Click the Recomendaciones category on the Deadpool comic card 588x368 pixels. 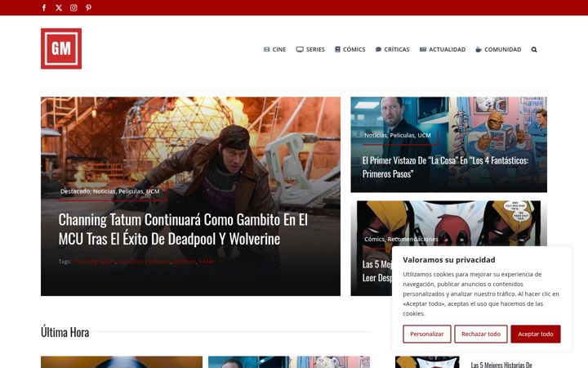pos(412,239)
